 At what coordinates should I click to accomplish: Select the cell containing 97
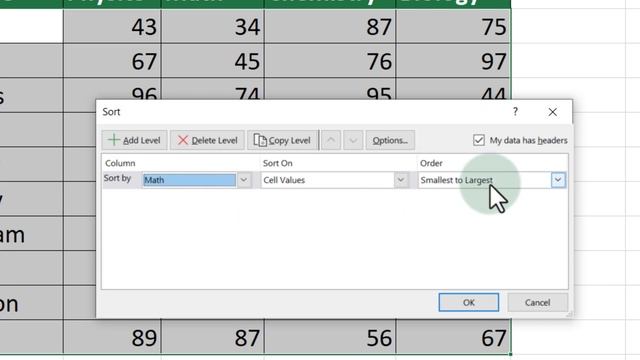click(453, 60)
